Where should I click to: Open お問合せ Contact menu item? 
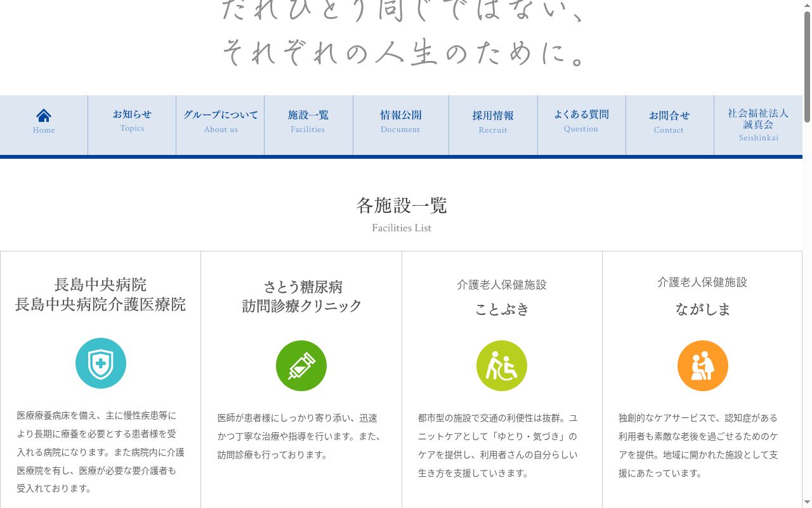[669, 125]
